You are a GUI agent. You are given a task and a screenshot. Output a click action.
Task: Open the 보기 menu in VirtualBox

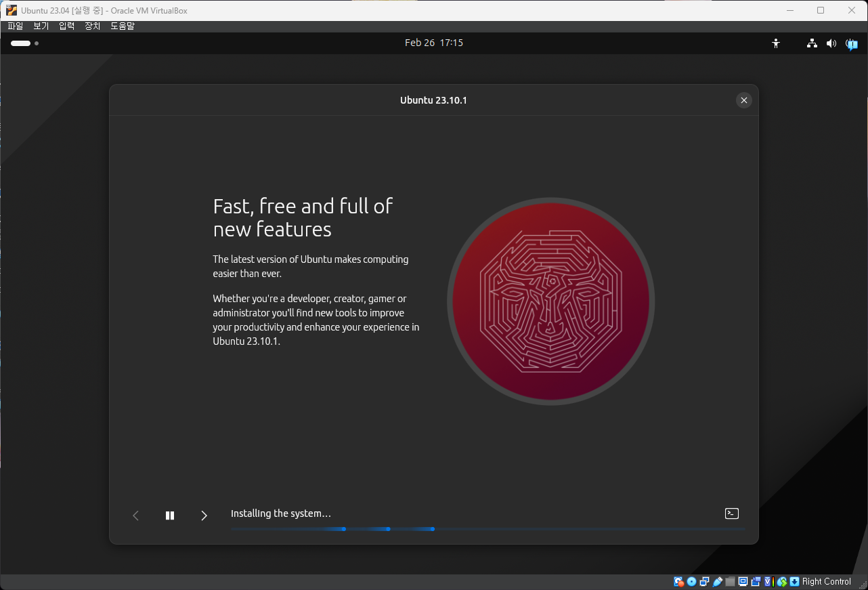click(41, 26)
